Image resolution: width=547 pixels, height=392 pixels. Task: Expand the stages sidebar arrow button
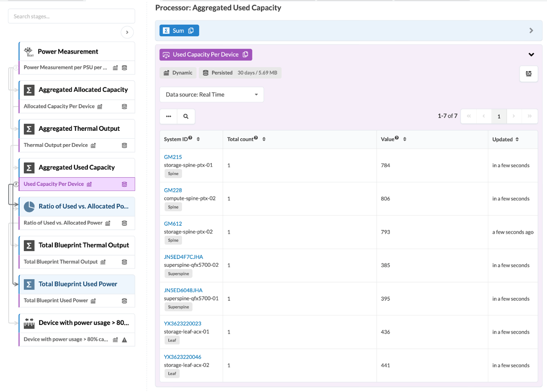click(127, 32)
